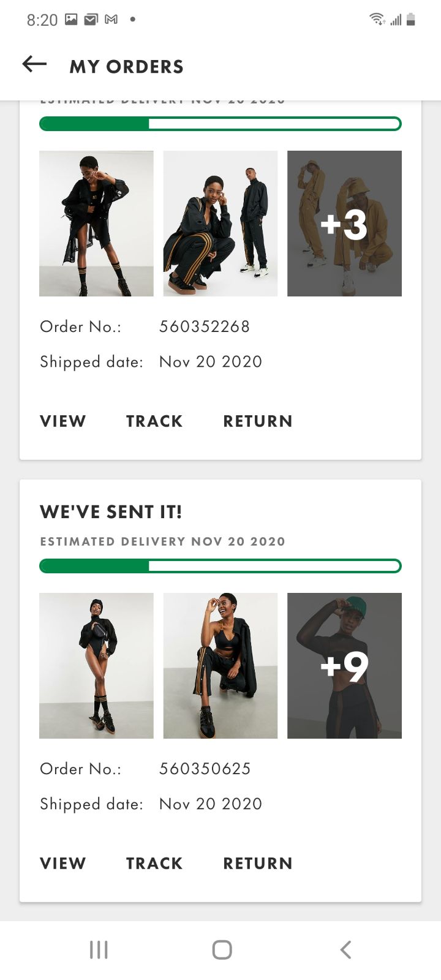This screenshot has height=980, width=441.
Task: Open the +9 more items thumbnail
Action: pos(344,666)
